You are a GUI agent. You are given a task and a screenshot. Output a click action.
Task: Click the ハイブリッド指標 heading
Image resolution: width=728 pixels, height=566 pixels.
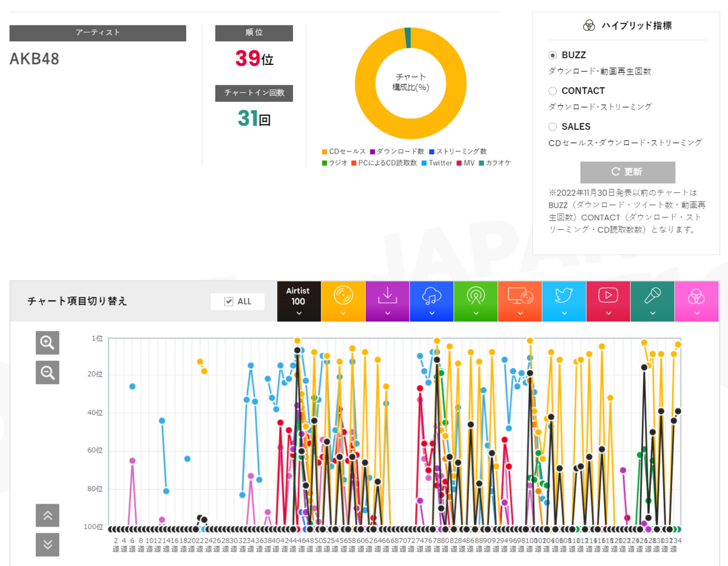(x=636, y=25)
